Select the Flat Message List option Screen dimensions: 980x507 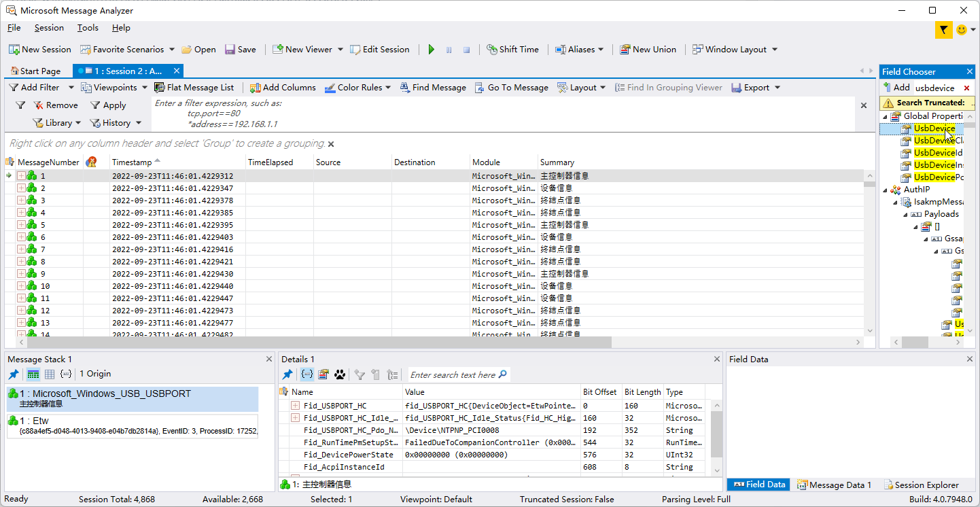(194, 88)
